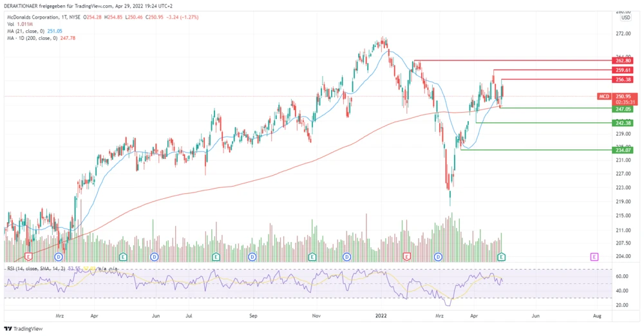The image size is (644, 336).
Task: Open the green earnings marker under latest candle
Action: [502, 256]
